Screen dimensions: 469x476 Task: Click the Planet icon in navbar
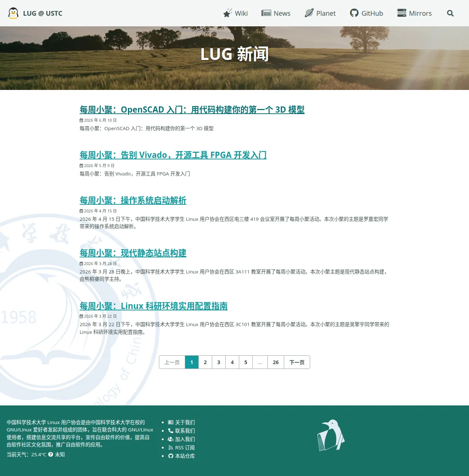coord(309,13)
